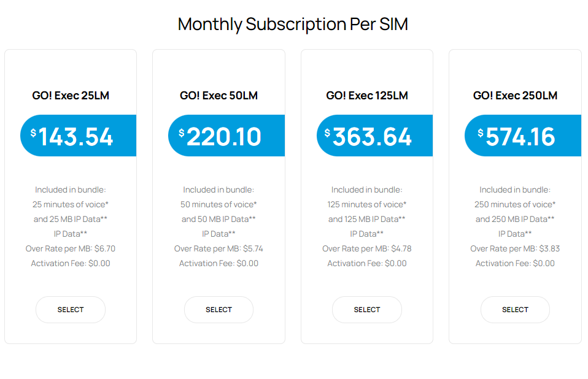Click SELECT under GO! Exec 25LM plan

[x=70, y=310]
